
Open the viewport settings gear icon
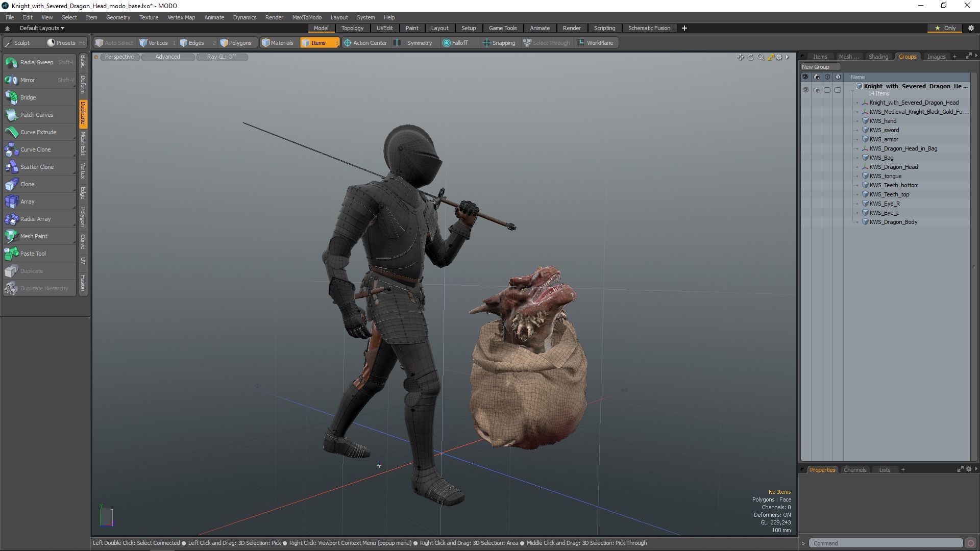point(779,57)
